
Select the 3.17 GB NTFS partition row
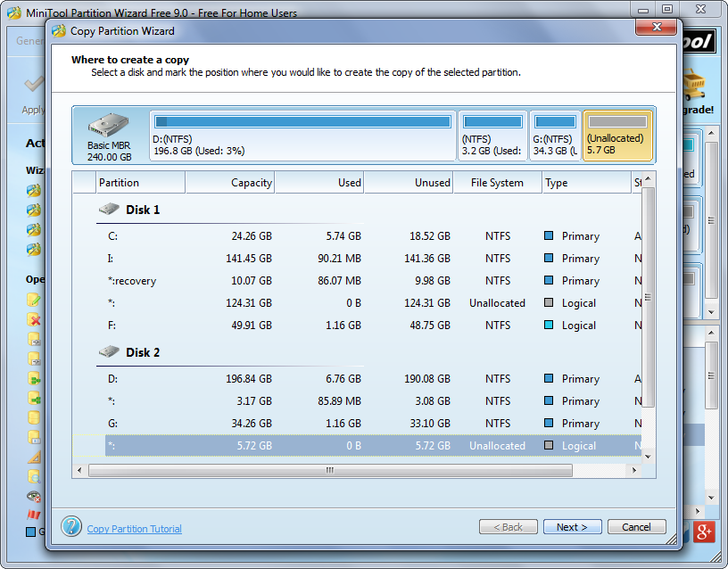357,401
